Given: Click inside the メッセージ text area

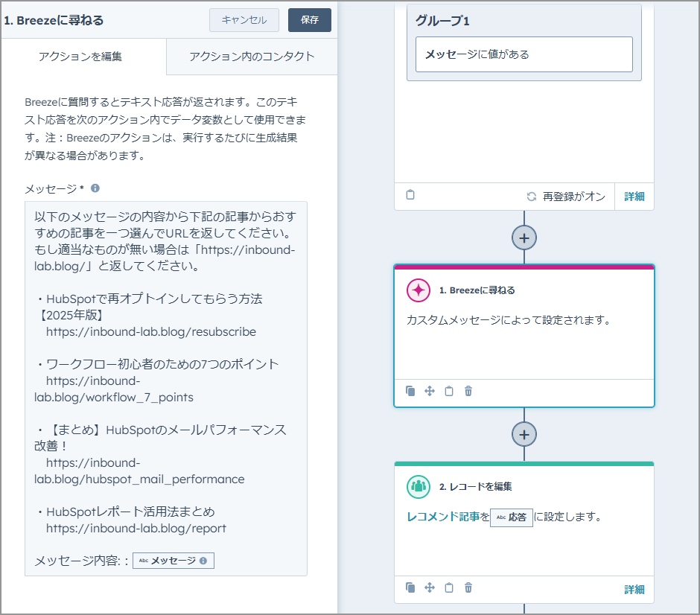Looking at the screenshot, I should coord(165,388).
